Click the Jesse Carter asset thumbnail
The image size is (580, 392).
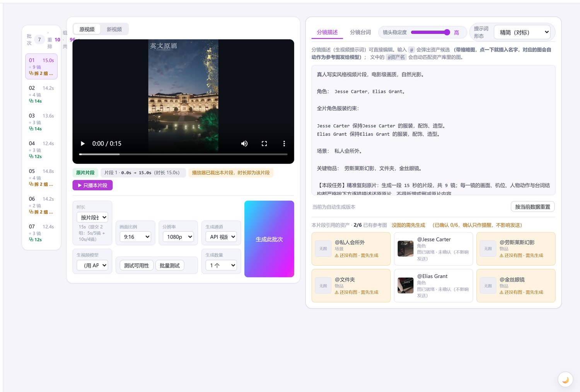[x=406, y=249]
